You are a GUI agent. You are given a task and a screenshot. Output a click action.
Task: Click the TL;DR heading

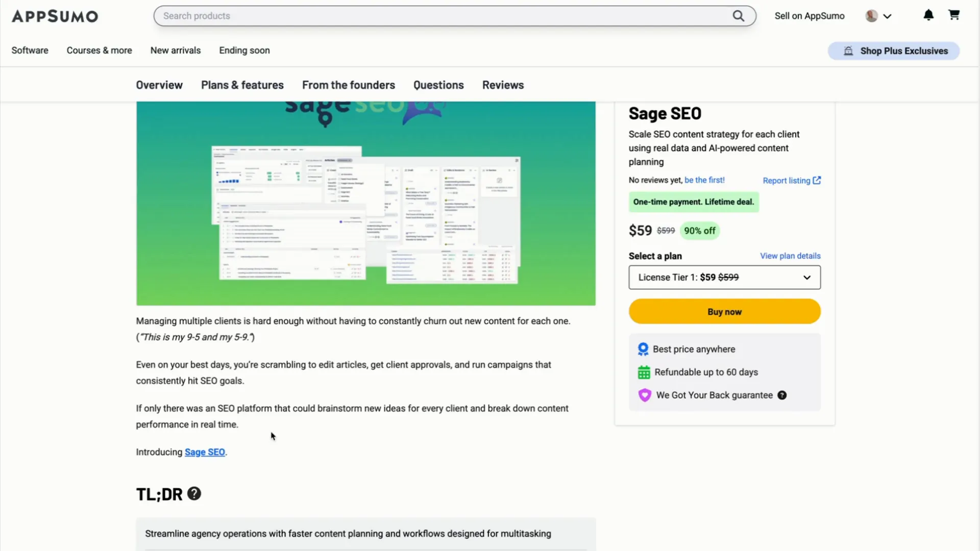159,494
